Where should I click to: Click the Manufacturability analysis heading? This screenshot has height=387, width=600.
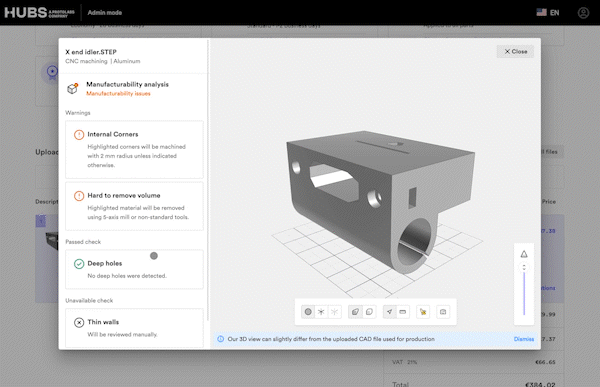(127, 84)
